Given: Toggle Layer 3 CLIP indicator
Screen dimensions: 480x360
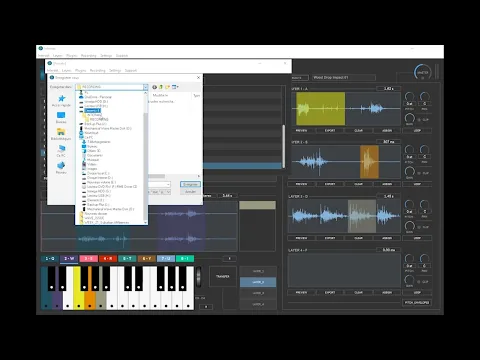Looking at the screenshot, I should (x=423, y=227).
